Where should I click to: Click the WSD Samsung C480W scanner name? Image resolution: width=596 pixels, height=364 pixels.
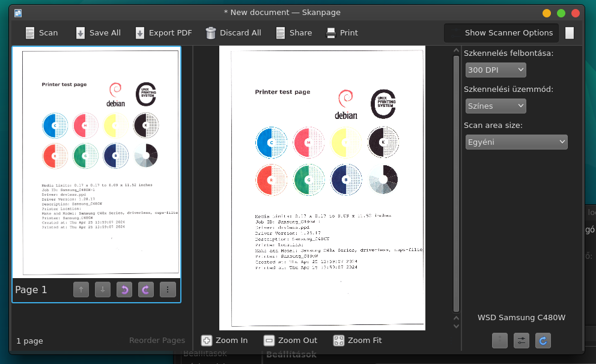pos(521,318)
